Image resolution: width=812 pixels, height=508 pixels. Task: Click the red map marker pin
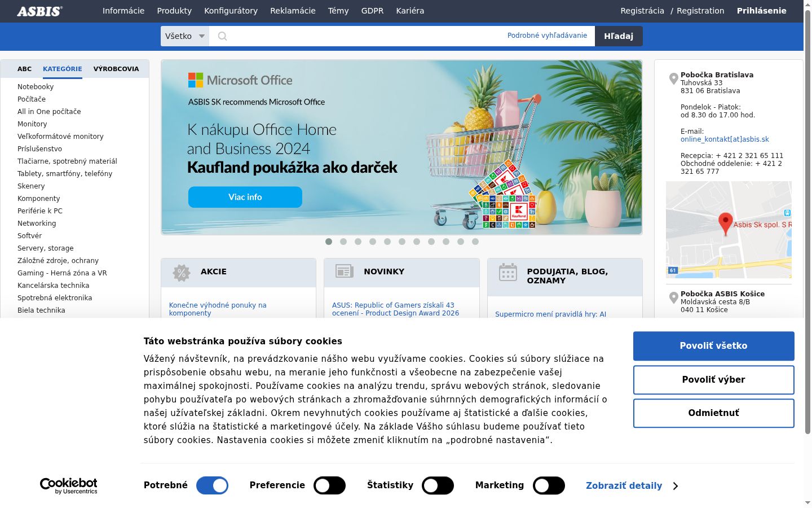pyautogui.click(x=725, y=224)
